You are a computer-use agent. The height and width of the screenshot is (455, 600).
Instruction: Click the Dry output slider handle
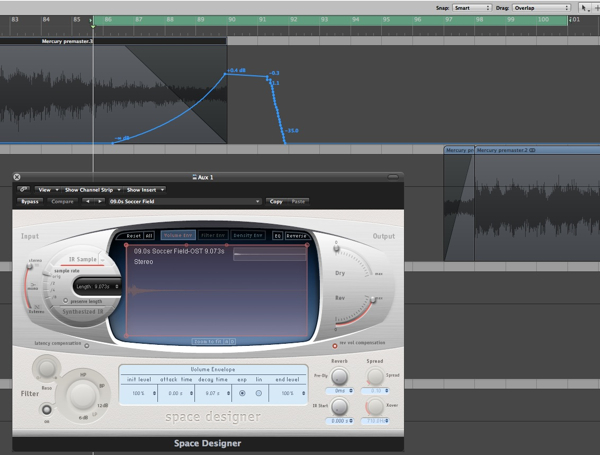(x=336, y=248)
